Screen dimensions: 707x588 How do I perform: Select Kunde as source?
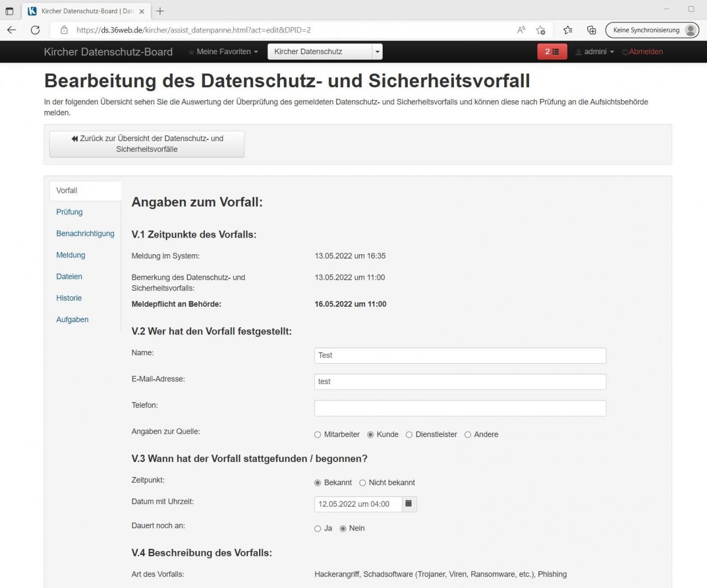(371, 435)
